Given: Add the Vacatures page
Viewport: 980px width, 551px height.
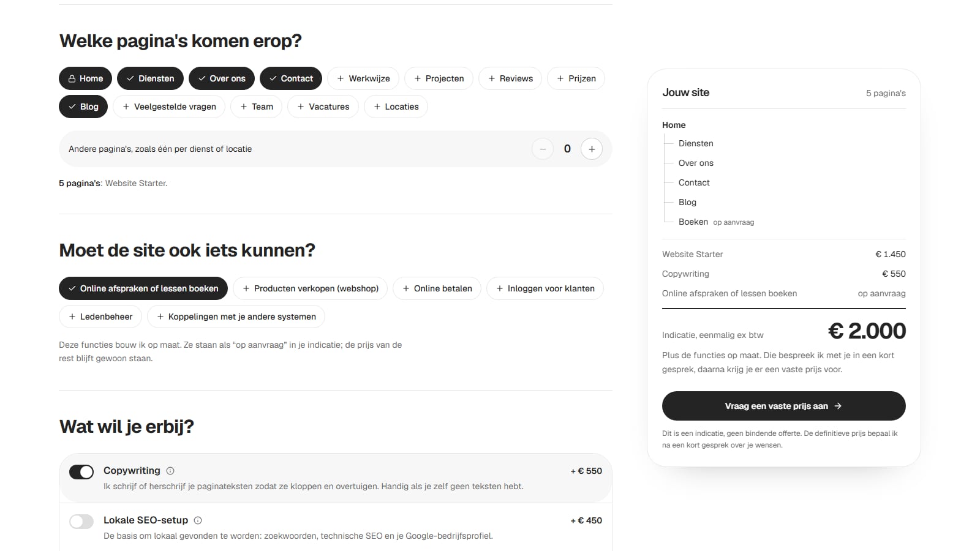Looking at the screenshot, I should (323, 107).
